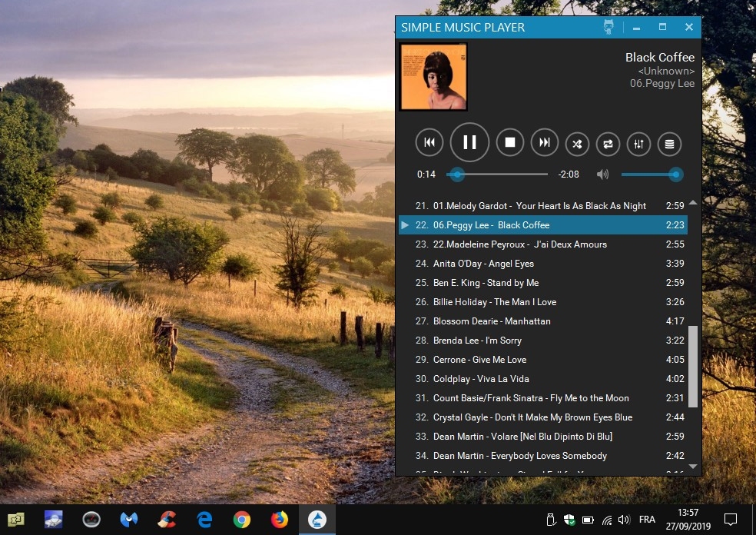Click the playlist scroll down arrow
Viewport: 756px width, 535px height.
(693, 466)
